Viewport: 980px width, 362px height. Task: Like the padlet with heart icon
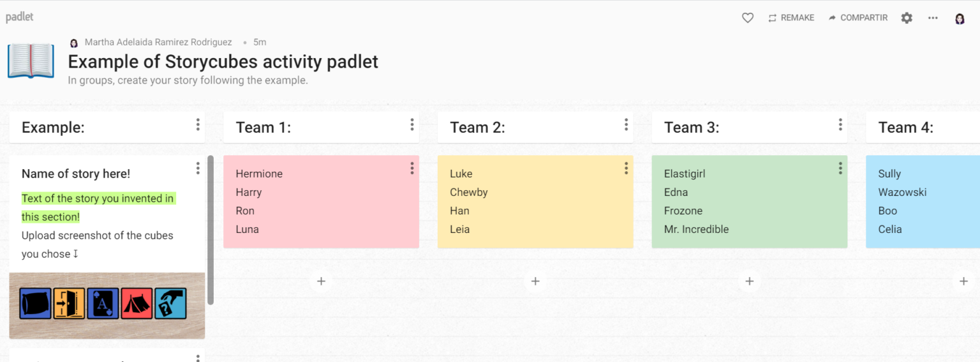748,18
